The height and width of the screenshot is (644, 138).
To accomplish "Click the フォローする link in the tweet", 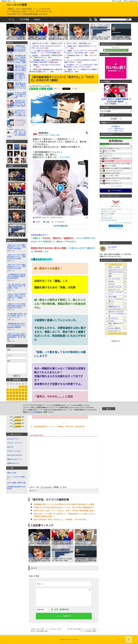I will click(x=55, y=135).
